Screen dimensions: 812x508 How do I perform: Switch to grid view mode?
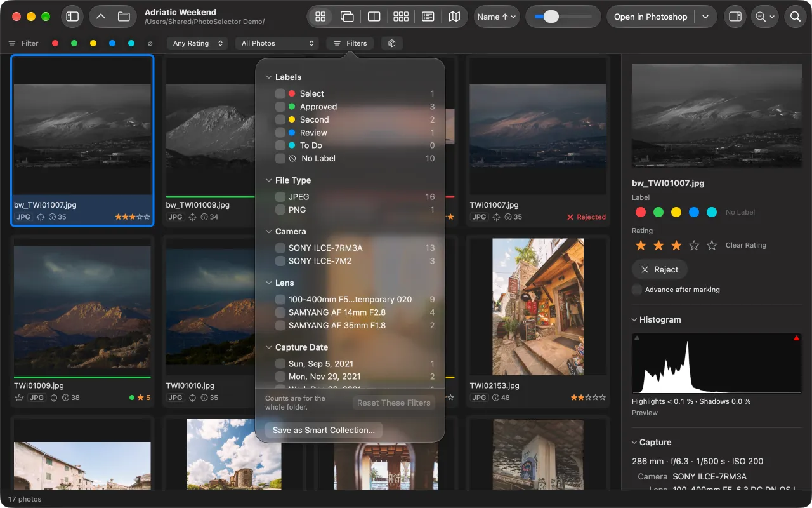[320, 17]
